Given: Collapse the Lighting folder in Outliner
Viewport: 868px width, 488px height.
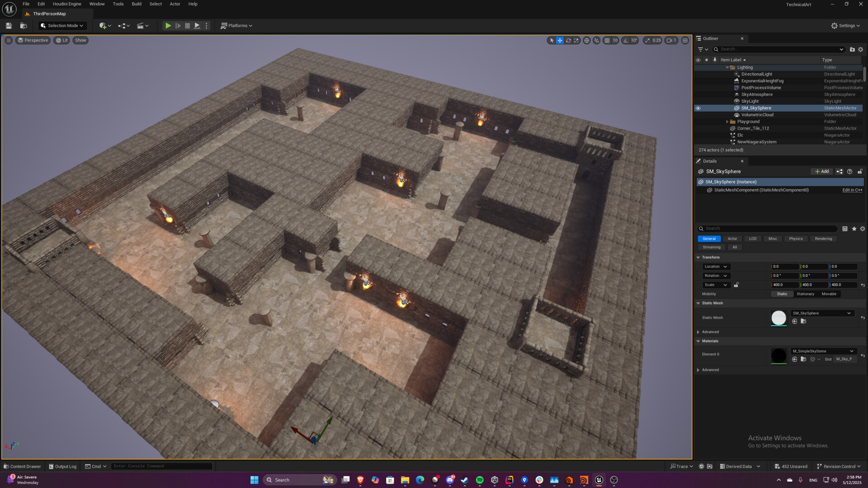Looking at the screenshot, I should point(727,67).
